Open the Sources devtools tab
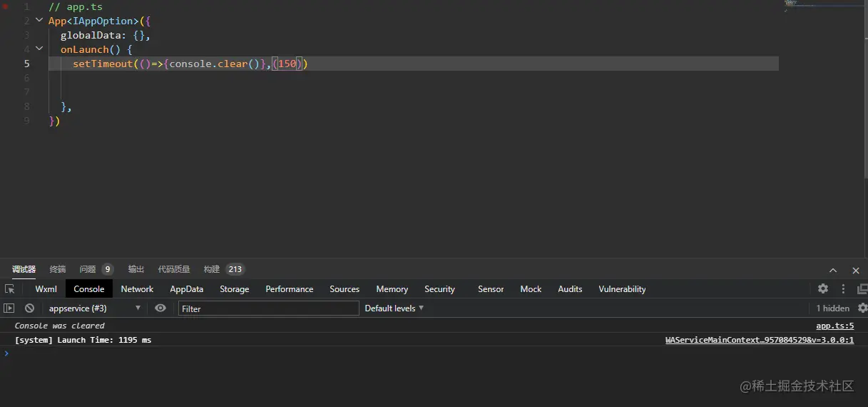868x407 pixels. pyautogui.click(x=344, y=289)
